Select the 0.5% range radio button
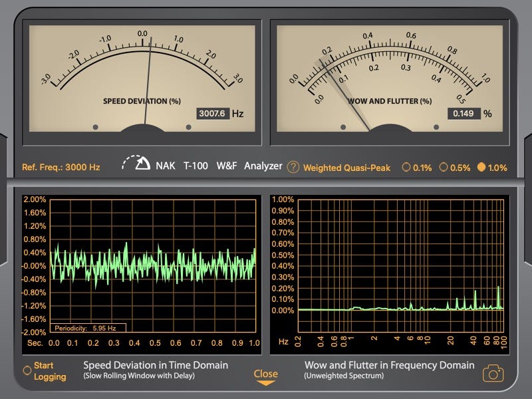 pos(444,168)
